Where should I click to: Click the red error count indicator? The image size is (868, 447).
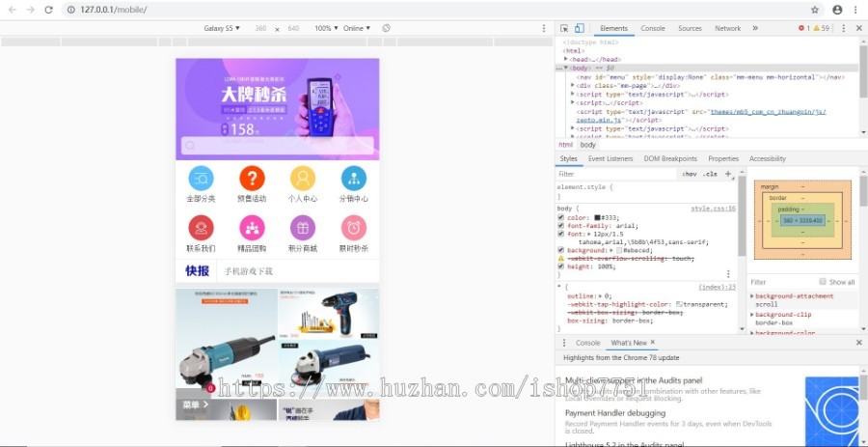[804, 28]
